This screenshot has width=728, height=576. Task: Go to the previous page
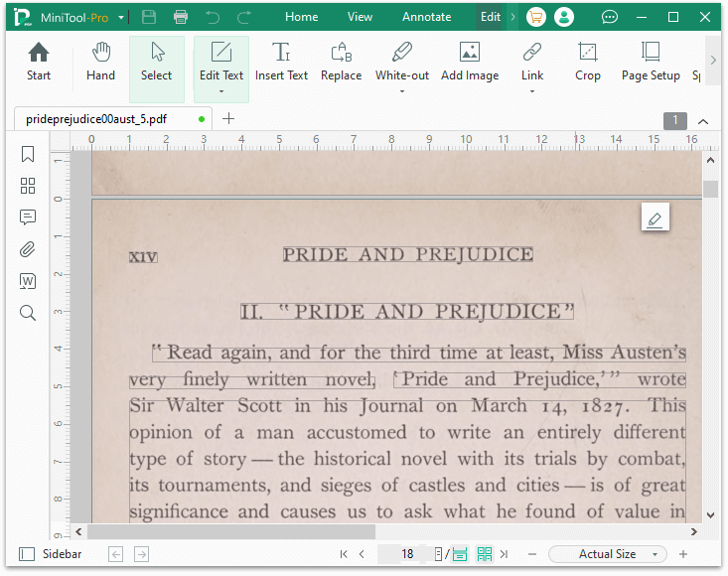pyautogui.click(x=362, y=554)
